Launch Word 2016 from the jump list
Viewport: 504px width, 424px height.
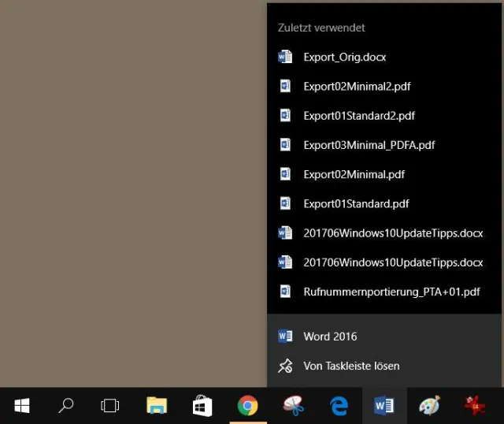click(x=330, y=337)
